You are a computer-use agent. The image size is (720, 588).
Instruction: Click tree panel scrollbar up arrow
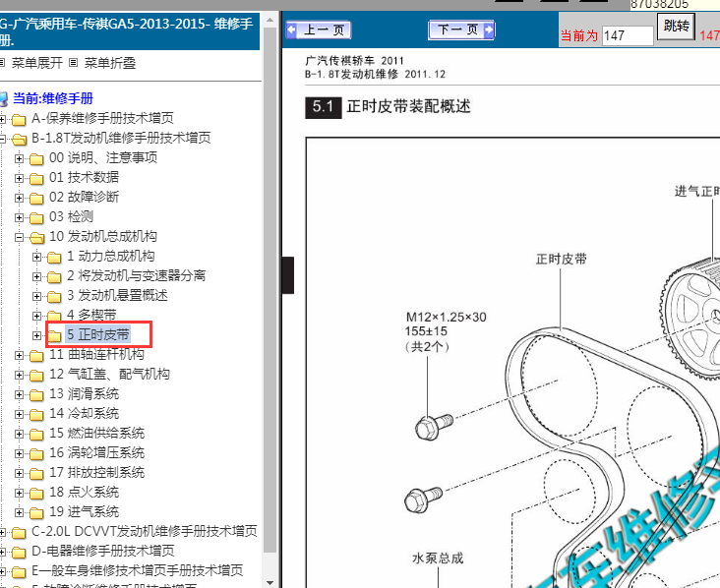coord(270,21)
